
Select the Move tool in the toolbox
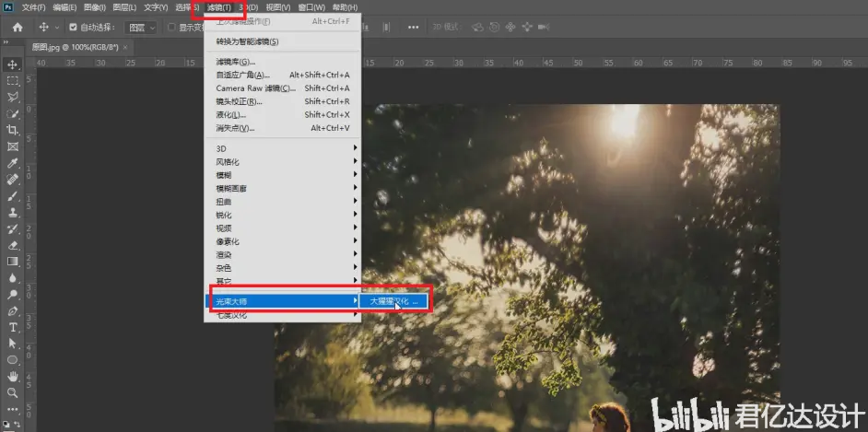(x=12, y=64)
